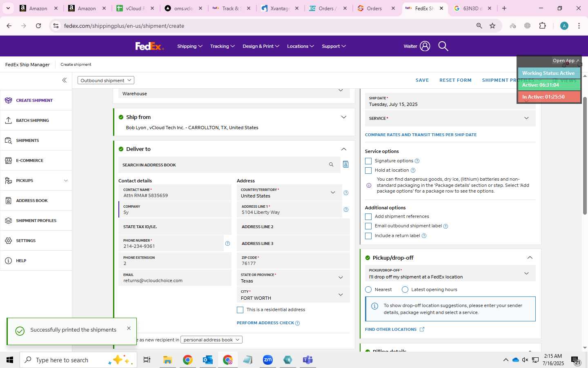Click the FedEx logo in header
588x368 pixels.
(x=149, y=46)
